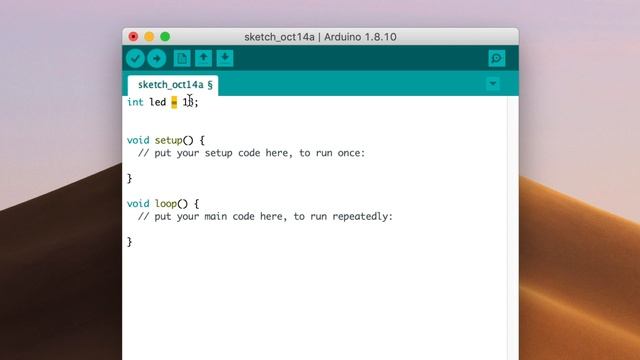This screenshot has height=360, width=640.
Task: Click the 'put your setup code here' comment
Action: pos(251,153)
